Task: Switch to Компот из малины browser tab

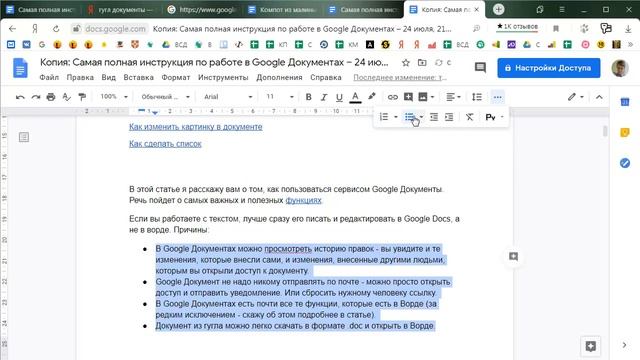Action: [x=282, y=9]
